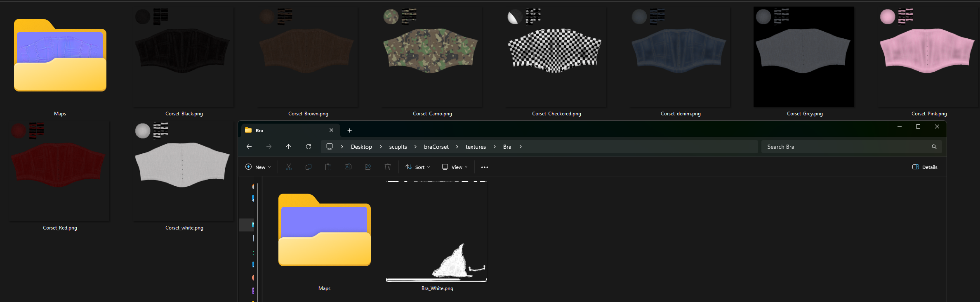This screenshot has height=302, width=980.
Task: Click Bra segment in breadcrumb
Action: [507, 147]
